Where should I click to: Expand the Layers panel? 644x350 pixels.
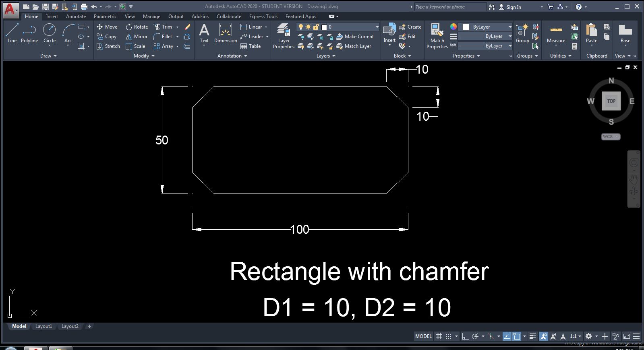pyautogui.click(x=326, y=56)
